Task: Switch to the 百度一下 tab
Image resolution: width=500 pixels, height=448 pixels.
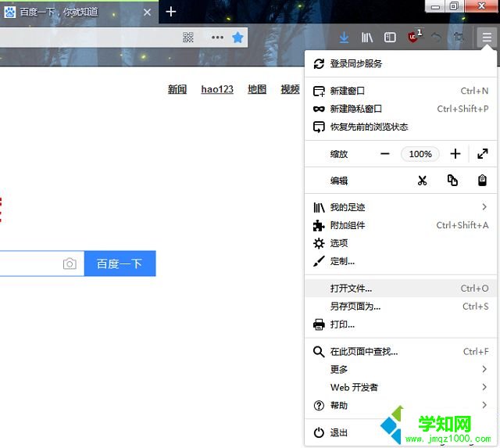Action: (x=79, y=13)
